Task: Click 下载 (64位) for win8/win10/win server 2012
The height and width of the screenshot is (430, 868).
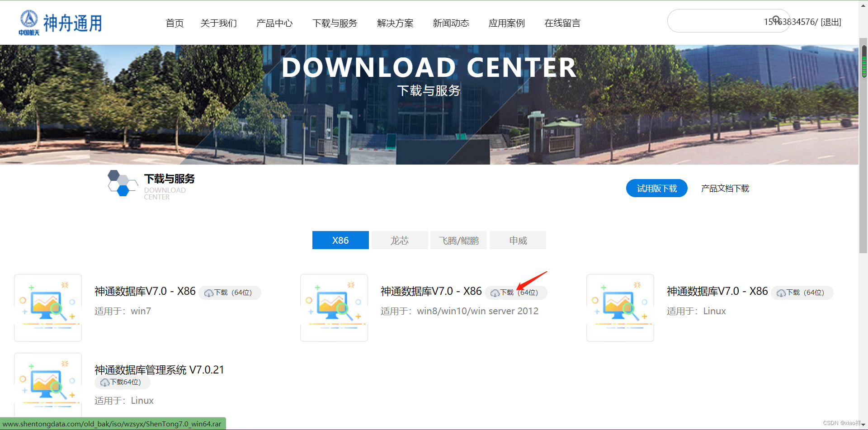Action: click(516, 293)
